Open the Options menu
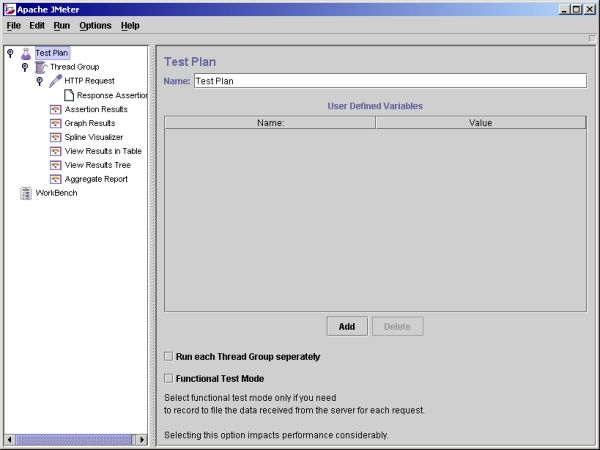The width and height of the screenshot is (600, 450). (x=96, y=25)
